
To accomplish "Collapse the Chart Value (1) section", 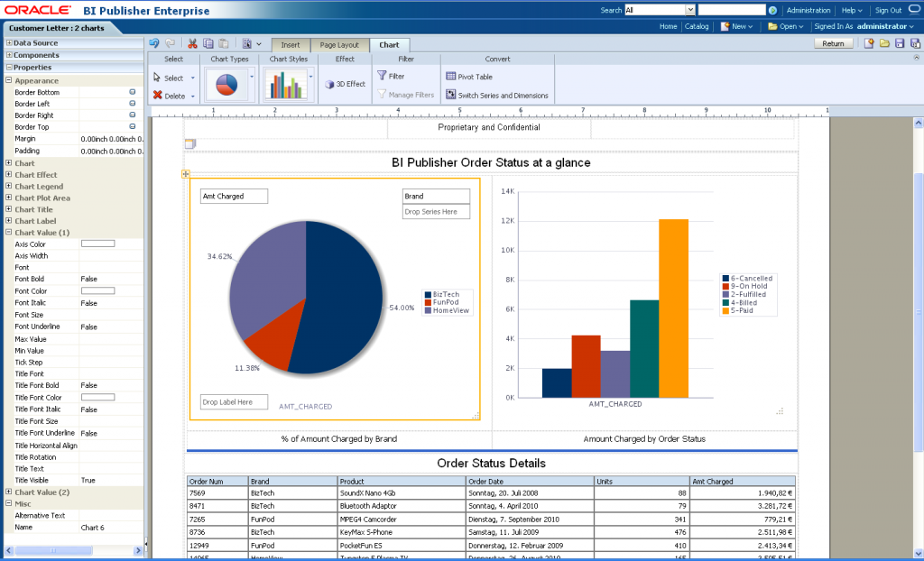I will (9, 233).
